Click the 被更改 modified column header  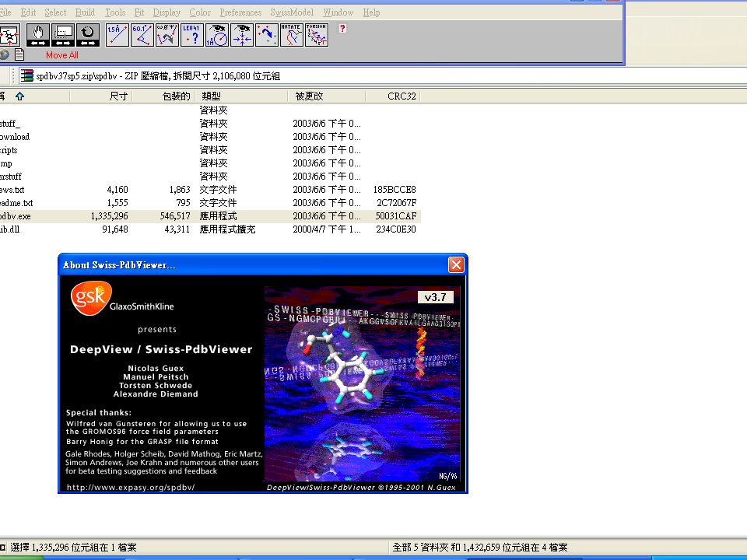(x=326, y=96)
